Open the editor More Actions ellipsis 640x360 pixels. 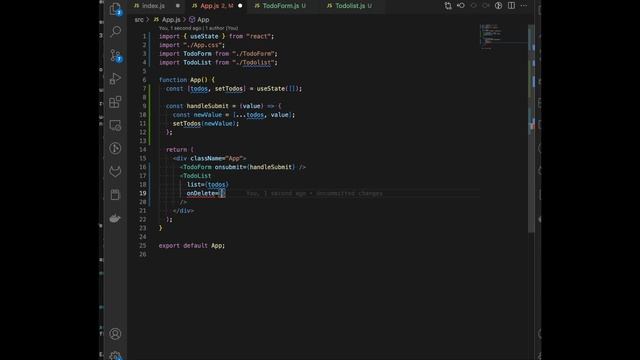[x=524, y=6]
